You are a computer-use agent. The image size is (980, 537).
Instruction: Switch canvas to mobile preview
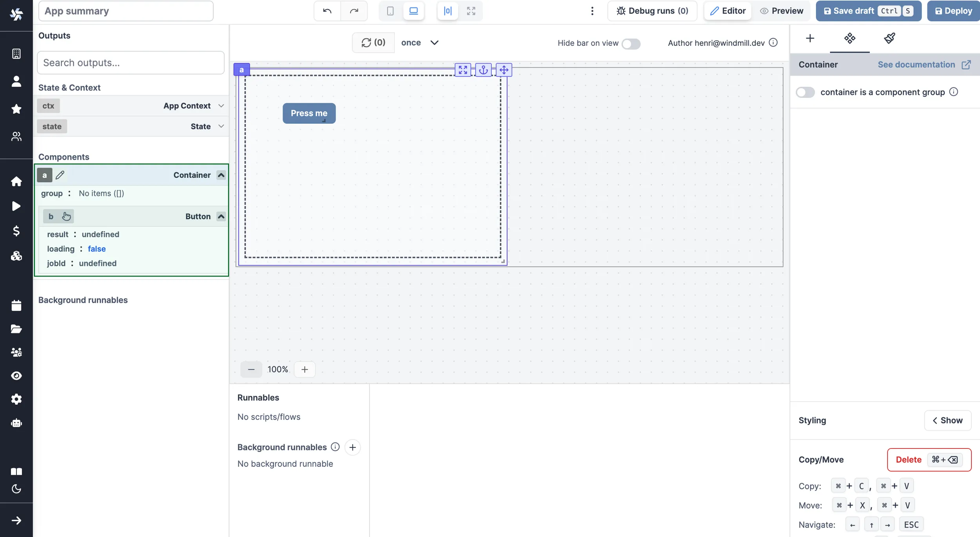[390, 11]
